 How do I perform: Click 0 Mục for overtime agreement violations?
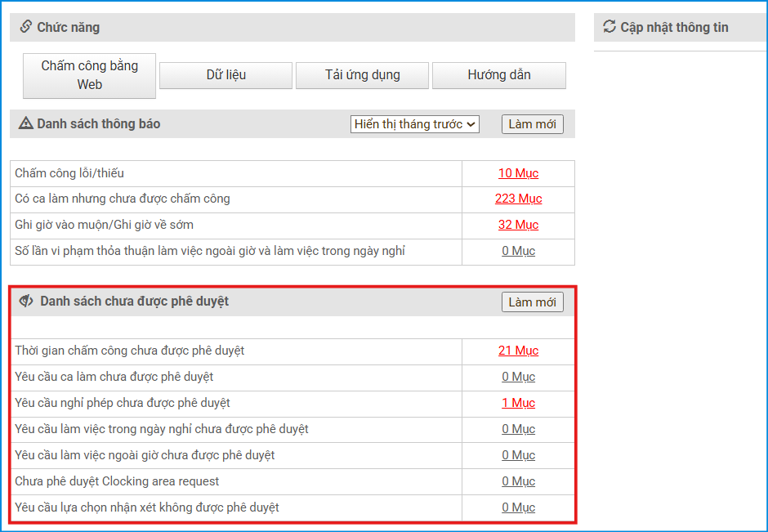[x=518, y=251]
